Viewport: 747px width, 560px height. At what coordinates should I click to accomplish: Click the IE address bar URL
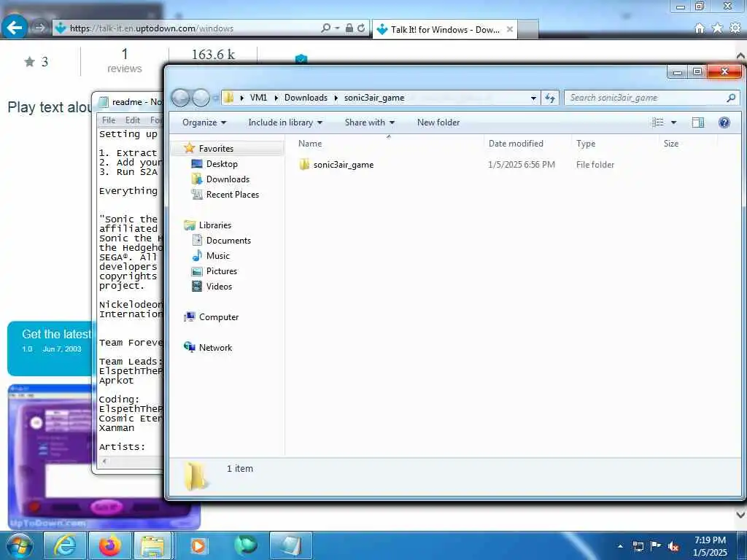click(152, 28)
